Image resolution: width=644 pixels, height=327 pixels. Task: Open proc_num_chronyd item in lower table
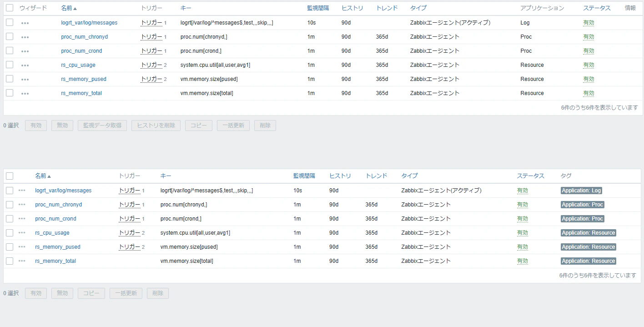[59, 205]
